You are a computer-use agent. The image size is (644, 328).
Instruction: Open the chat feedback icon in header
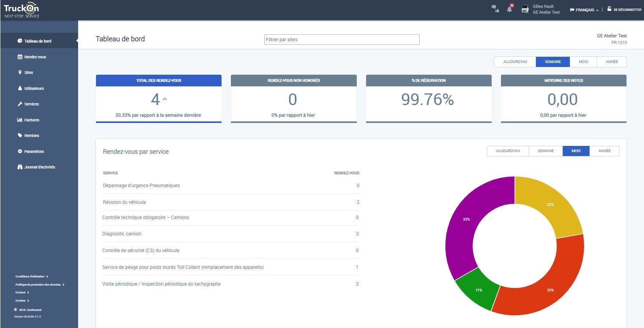(x=495, y=9)
